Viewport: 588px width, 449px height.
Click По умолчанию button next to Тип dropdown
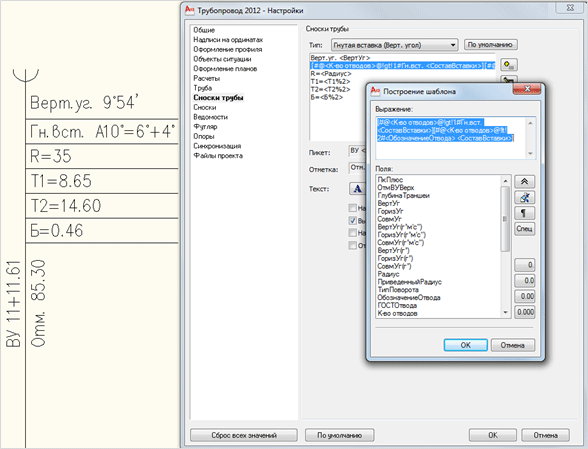click(490, 45)
